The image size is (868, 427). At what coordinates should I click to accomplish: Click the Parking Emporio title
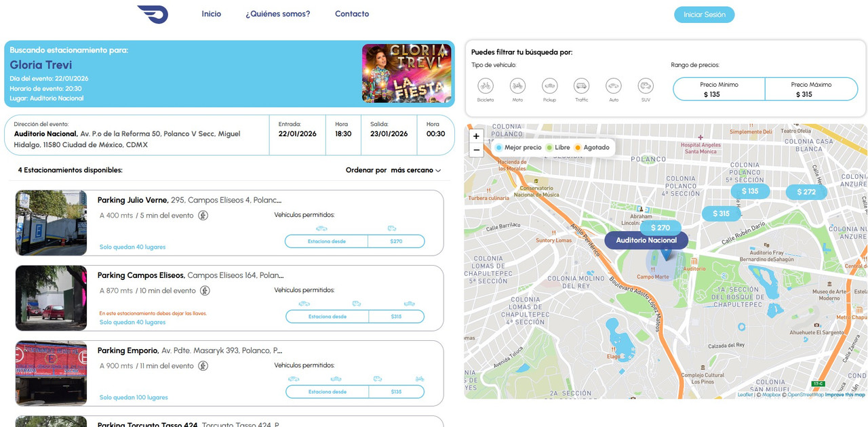coord(128,350)
